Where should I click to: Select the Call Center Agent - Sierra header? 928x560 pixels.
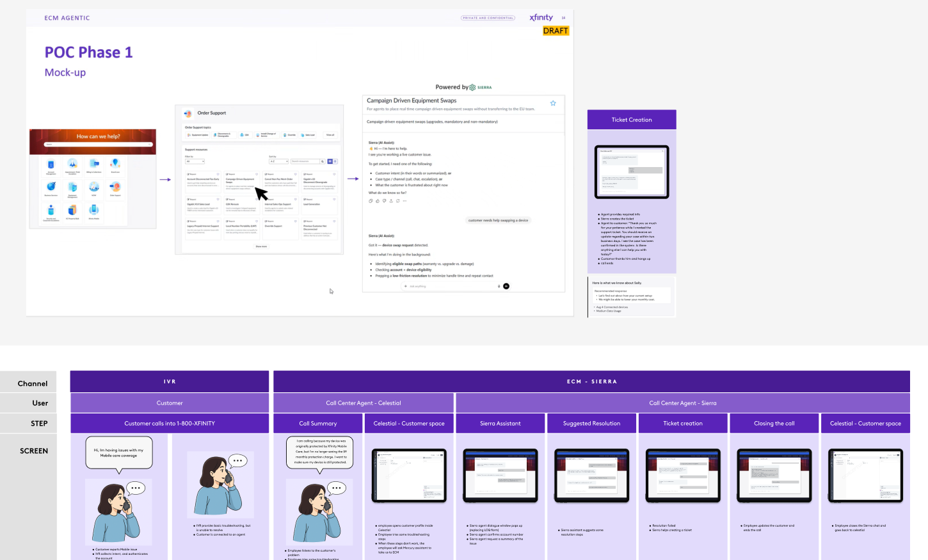tap(683, 403)
